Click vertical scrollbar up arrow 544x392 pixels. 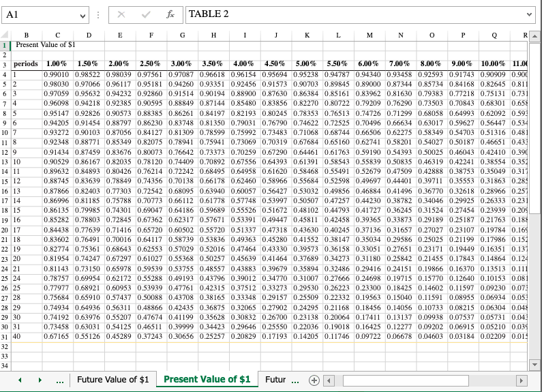point(534,36)
